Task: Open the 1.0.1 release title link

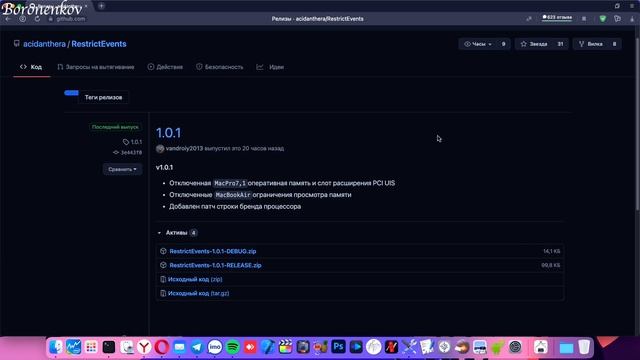Action: tap(169, 133)
